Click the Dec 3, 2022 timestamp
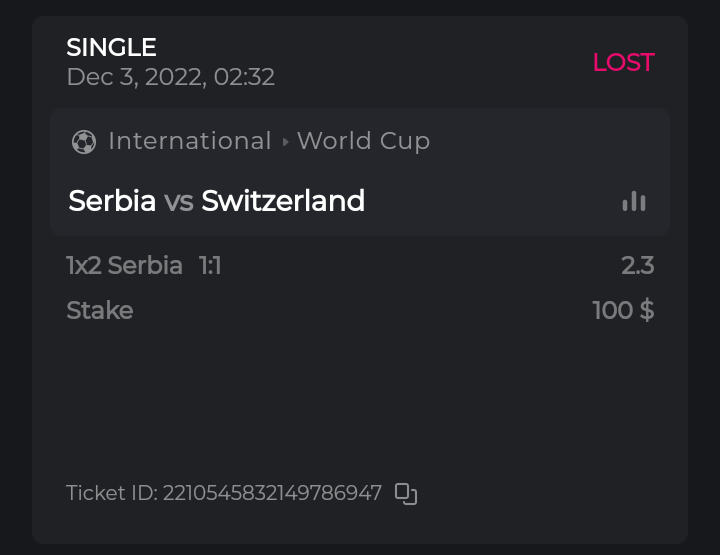The width and height of the screenshot is (720, 555). tap(170, 77)
